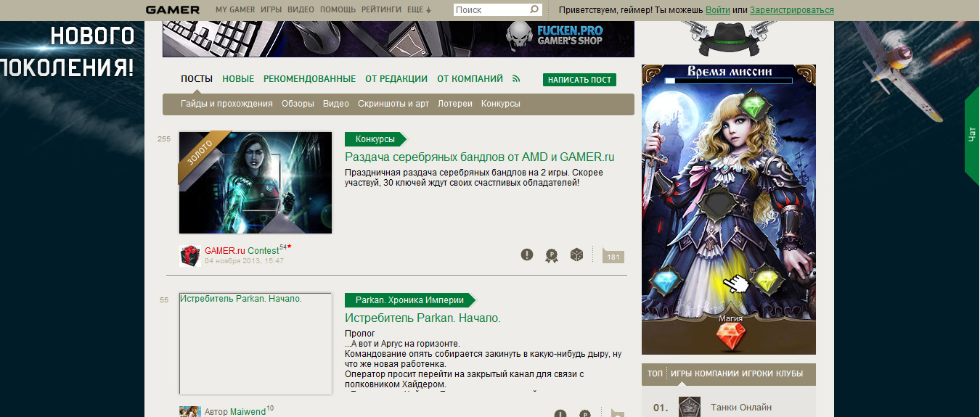
Task: Click the Время миссии progress bar
Action: pyautogui.click(x=728, y=82)
